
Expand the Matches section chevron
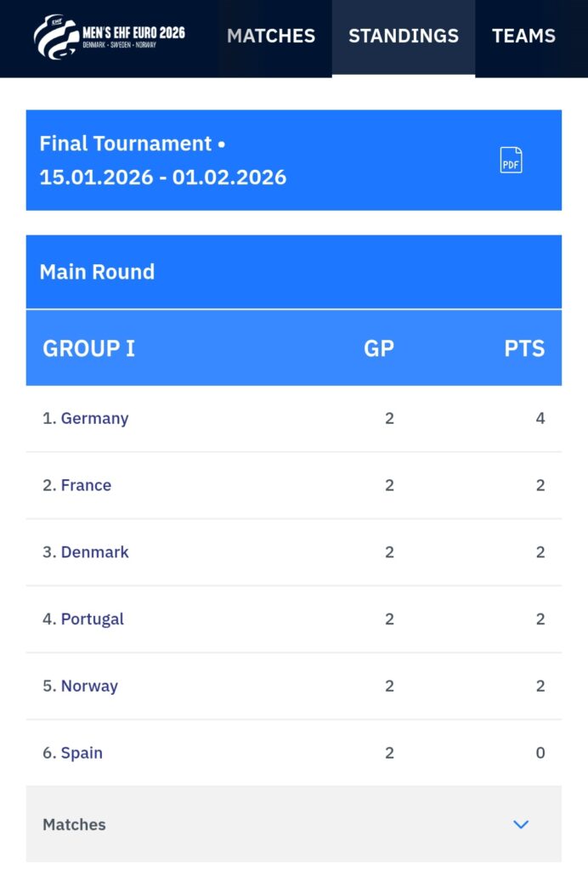click(x=521, y=824)
